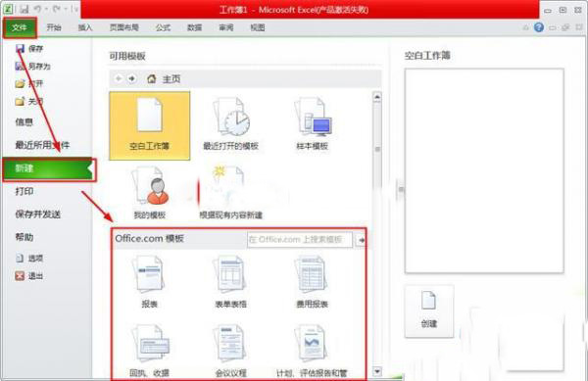Screen dimensions: 588x381
Task: Select 最近所用文件 in the File menu
Action: [42, 145]
